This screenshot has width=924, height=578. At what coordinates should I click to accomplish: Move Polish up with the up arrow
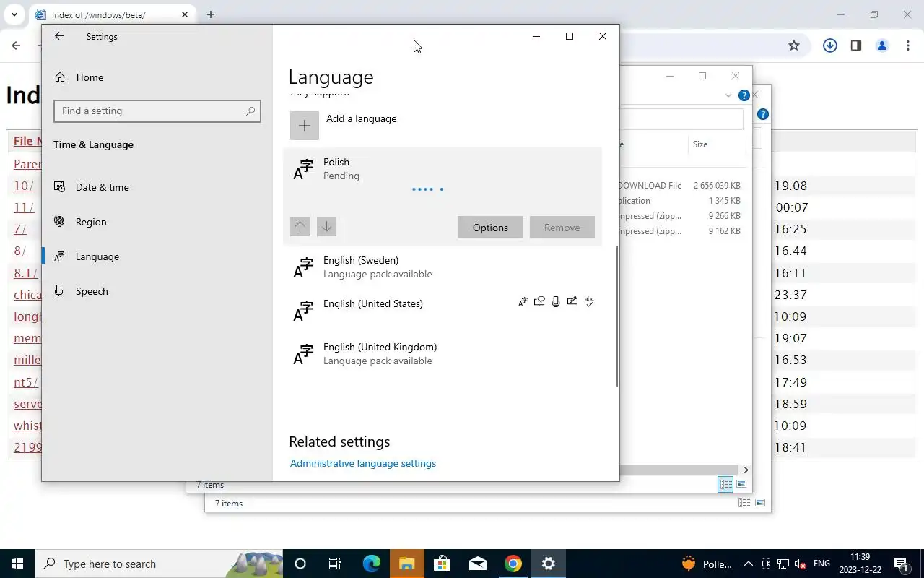point(300,227)
